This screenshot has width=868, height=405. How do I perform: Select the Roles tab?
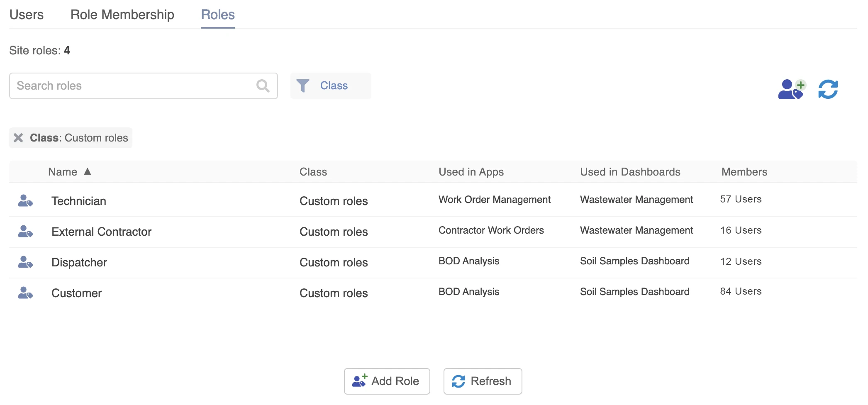tap(217, 15)
